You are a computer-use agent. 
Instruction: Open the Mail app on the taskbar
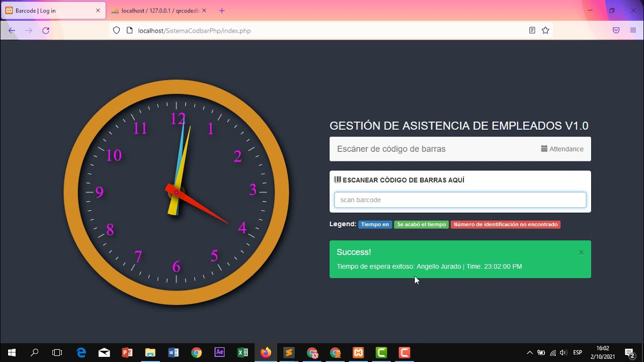point(104,352)
